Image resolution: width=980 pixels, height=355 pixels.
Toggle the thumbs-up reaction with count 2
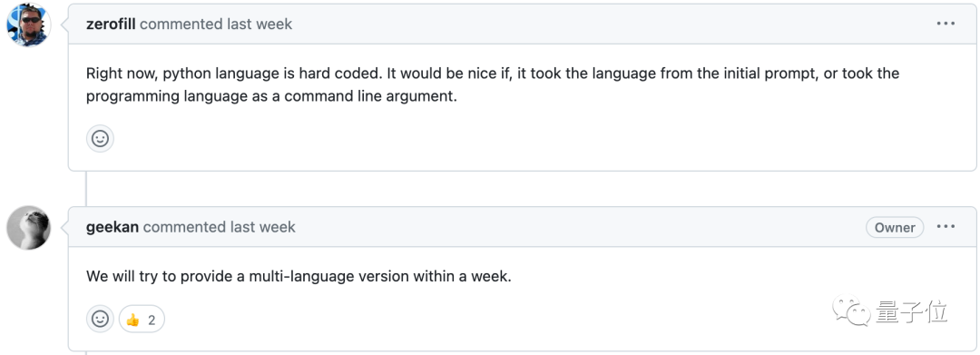coord(142,320)
